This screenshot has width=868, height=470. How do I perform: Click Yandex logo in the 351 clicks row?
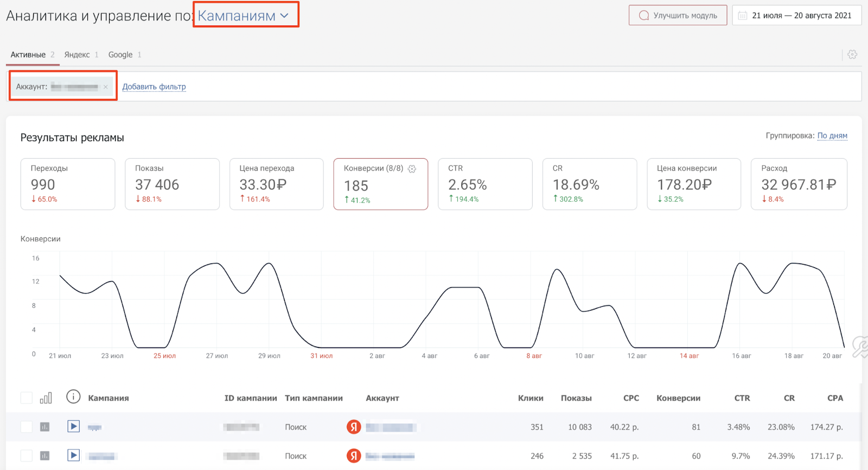coord(354,427)
